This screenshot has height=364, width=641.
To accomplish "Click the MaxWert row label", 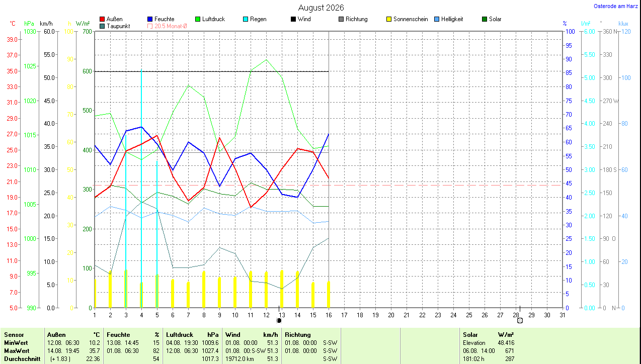I will pyautogui.click(x=17, y=351).
